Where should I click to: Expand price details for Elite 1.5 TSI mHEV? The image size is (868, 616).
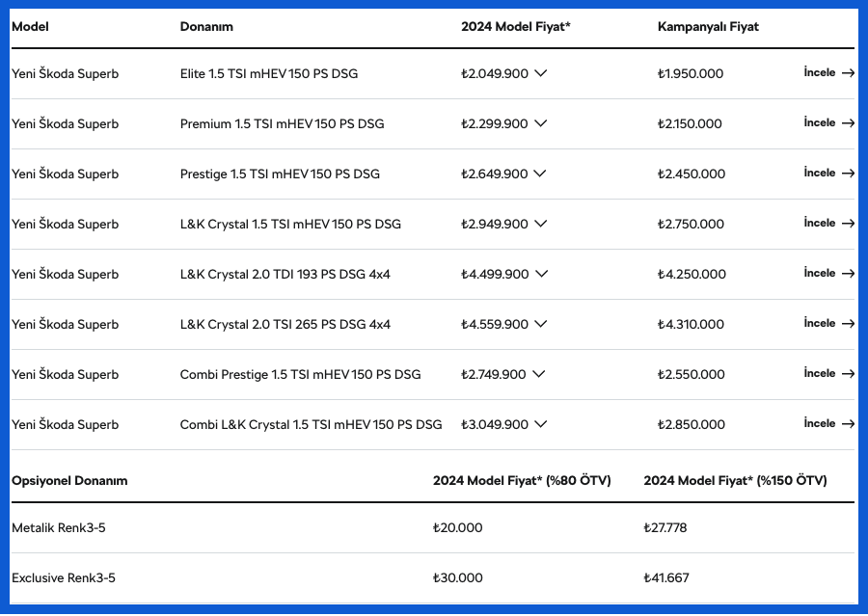coord(541,73)
